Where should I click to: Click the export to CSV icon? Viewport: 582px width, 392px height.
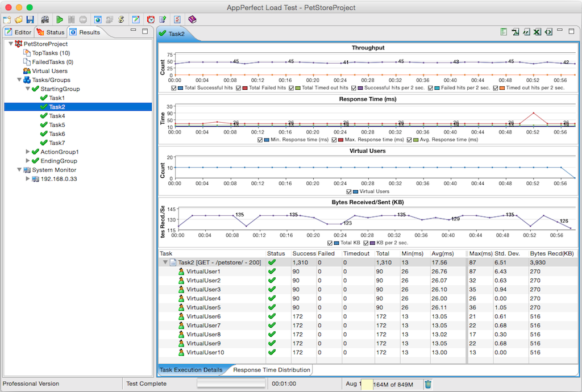[x=526, y=32]
